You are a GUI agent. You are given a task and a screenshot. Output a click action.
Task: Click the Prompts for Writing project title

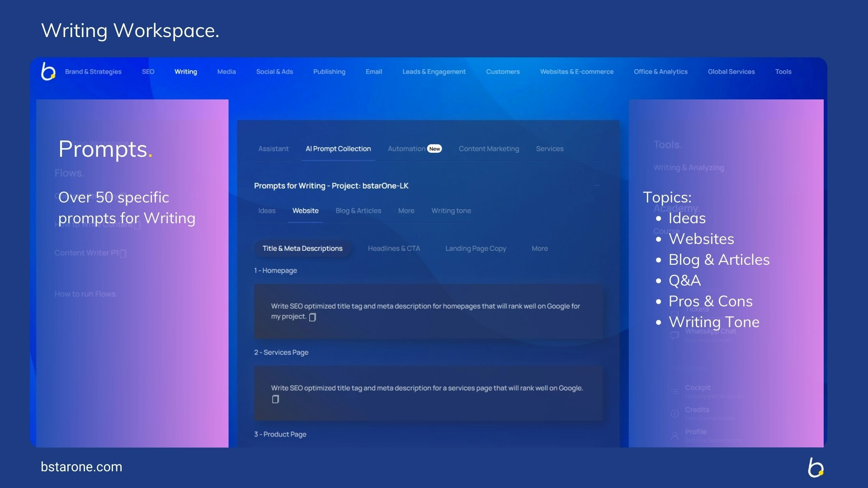331,186
